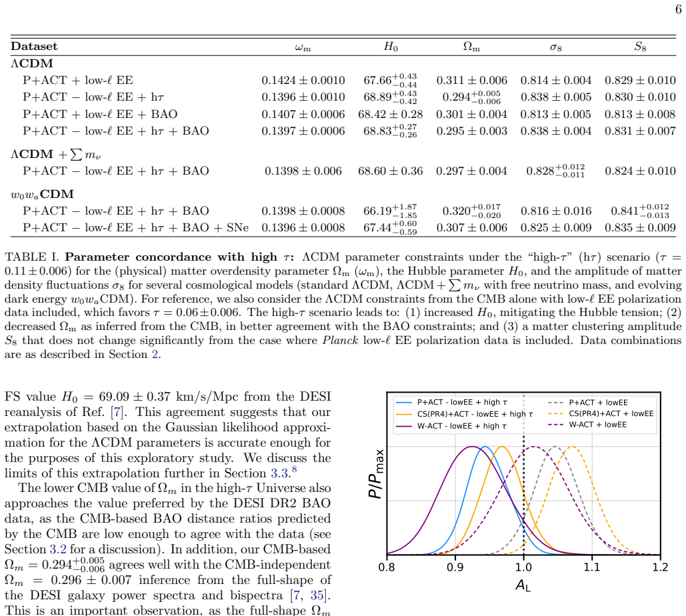Click legend entry 'P+ACT + lowEE'
This screenshot has width=686, height=616.
pyautogui.click(x=599, y=403)
